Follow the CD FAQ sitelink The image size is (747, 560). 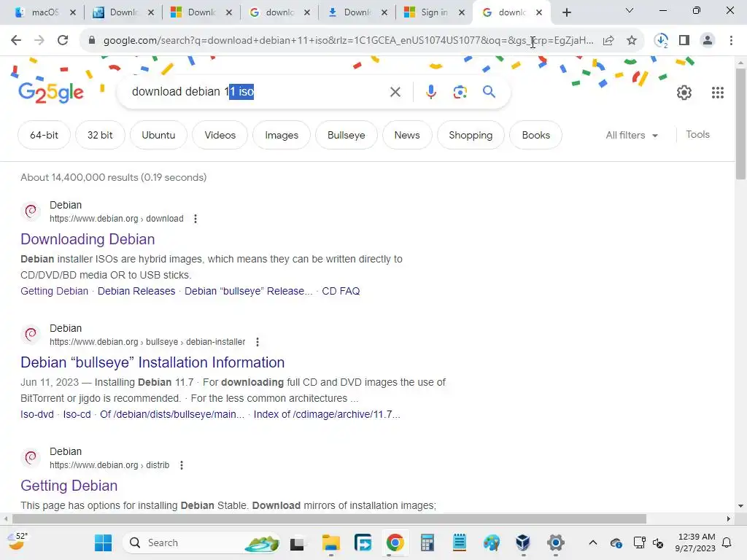[x=341, y=291]
